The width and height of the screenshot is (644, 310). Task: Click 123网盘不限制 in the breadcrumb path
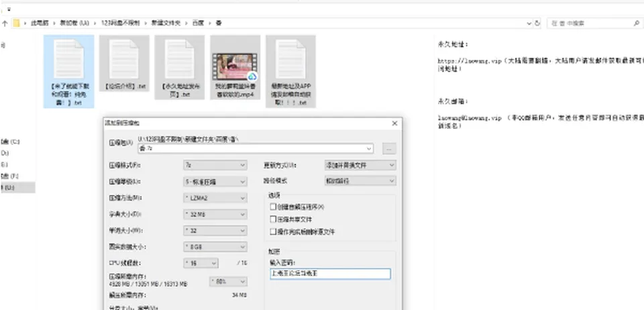coord(120,23)
